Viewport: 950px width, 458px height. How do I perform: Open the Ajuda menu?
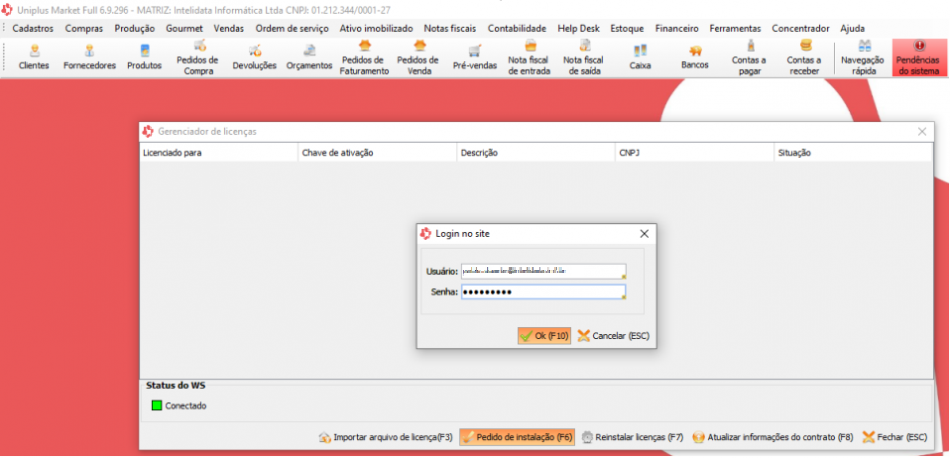[x=852, y=28]
